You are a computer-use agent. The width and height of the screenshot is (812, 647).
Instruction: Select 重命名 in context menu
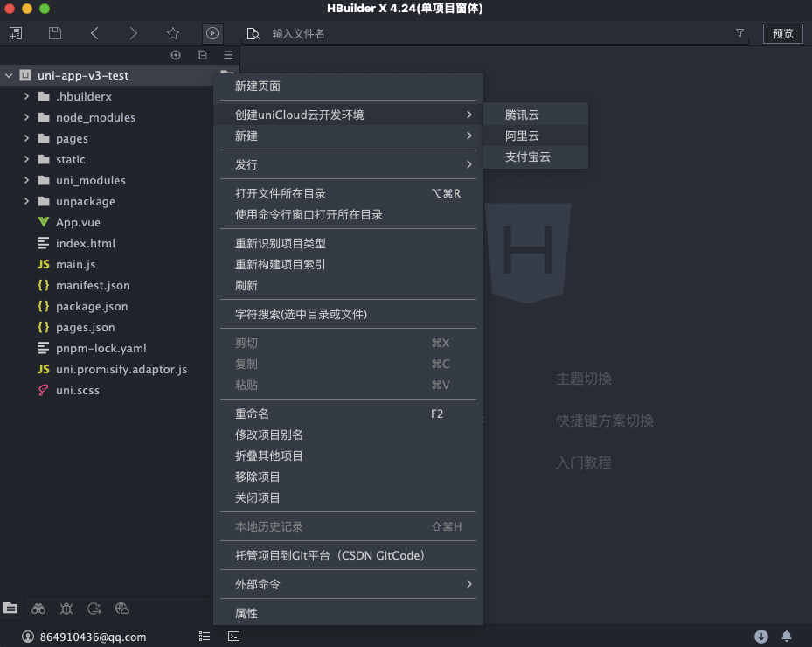click(x=348, y=414)
